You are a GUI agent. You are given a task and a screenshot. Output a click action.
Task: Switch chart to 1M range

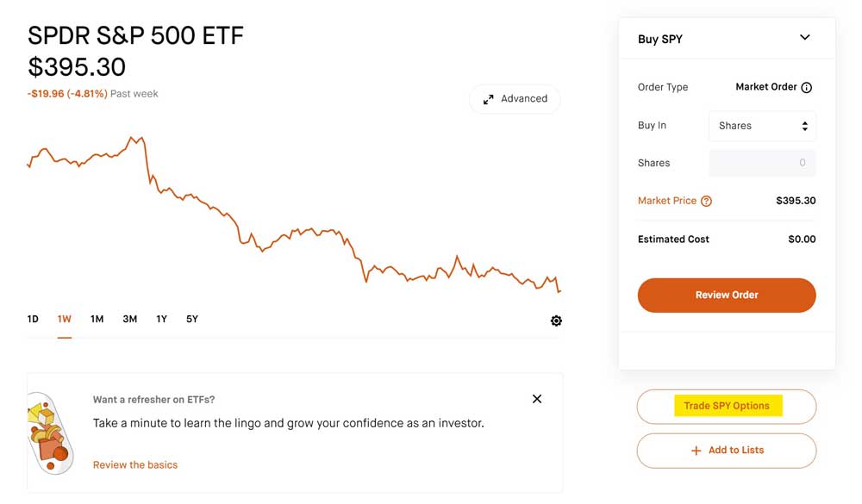coord(97,319)
